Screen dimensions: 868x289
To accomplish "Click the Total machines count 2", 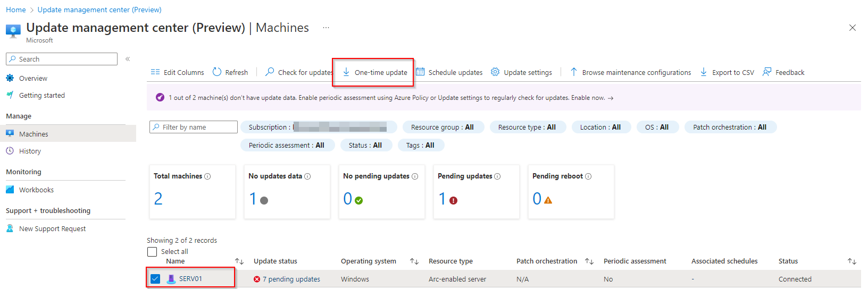I will [158, 199].
